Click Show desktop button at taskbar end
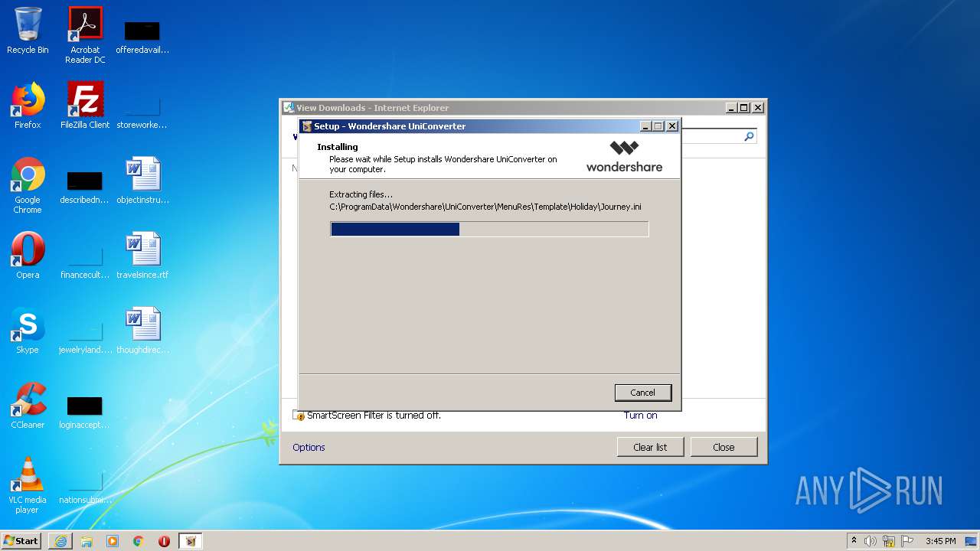Image resolution: width=980 pixels, height=551 pixels. [971, 541]
